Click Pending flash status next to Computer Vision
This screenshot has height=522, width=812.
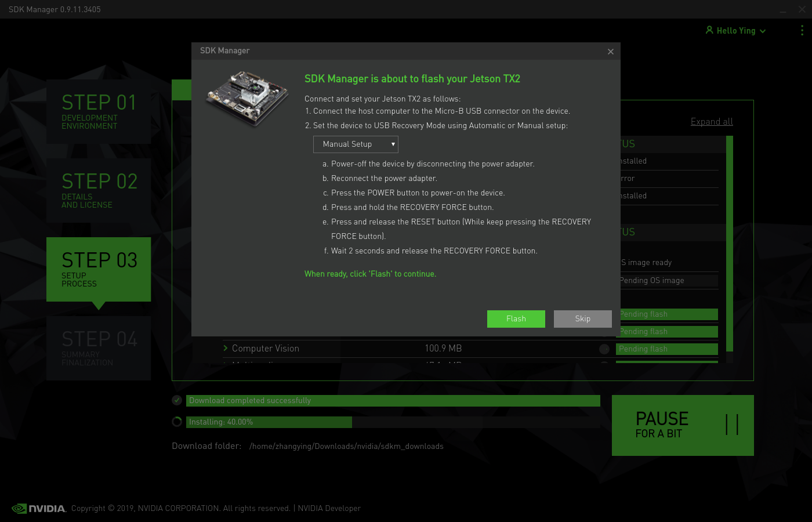[667, 349]
